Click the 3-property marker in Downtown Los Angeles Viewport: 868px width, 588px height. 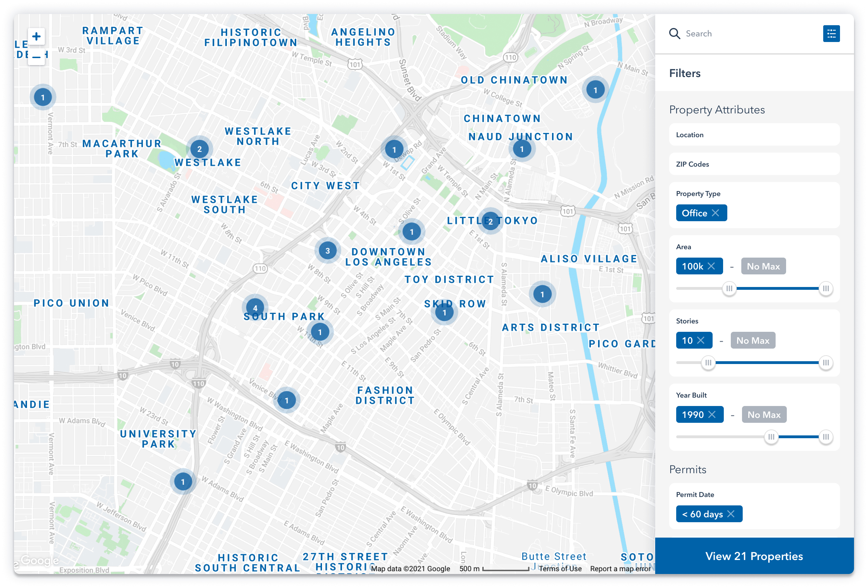(x=328, y=251)
